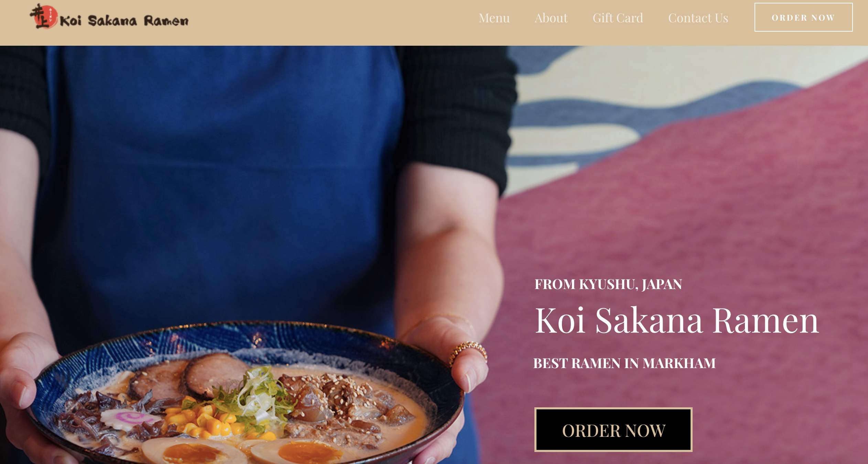Go to the About page
Viewport: 868px width, 464px height.
551,18
